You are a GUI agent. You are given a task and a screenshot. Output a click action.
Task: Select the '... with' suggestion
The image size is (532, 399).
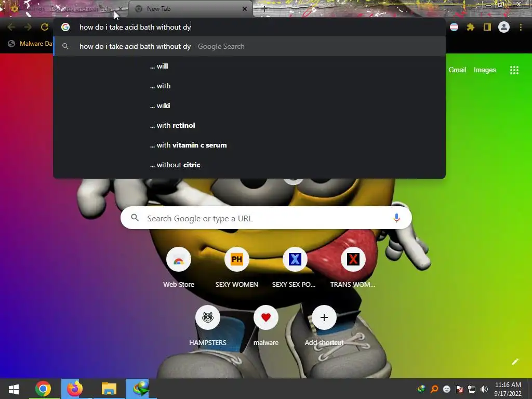coord(249,86)
